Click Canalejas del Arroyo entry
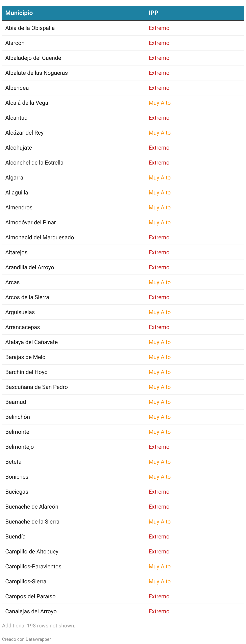 [x=31, y=611]
